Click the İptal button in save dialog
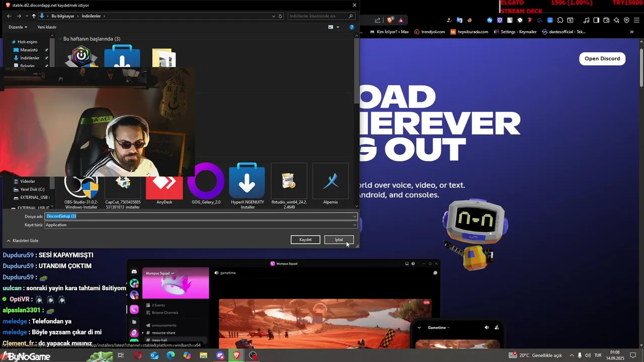This screenshot has width=644, height=362. click(339, 240)
